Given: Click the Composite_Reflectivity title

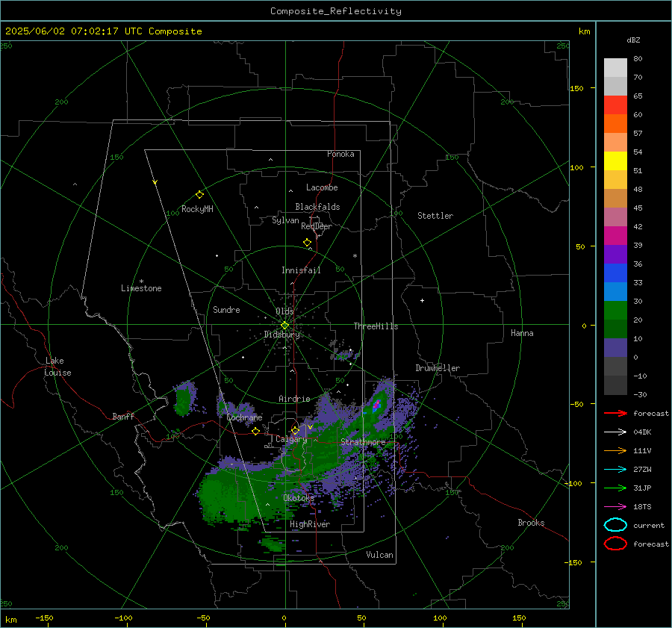Looking at the screenshot, I should [336, 11].
